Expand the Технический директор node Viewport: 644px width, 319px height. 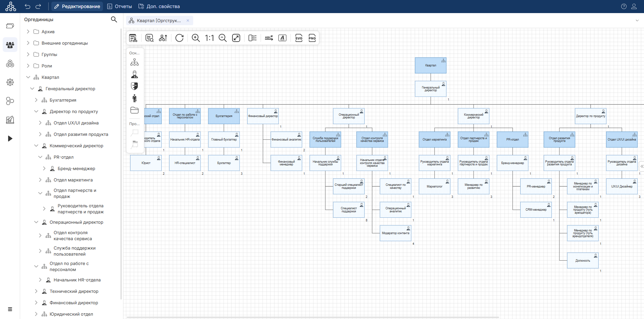(x=36, y=291)
